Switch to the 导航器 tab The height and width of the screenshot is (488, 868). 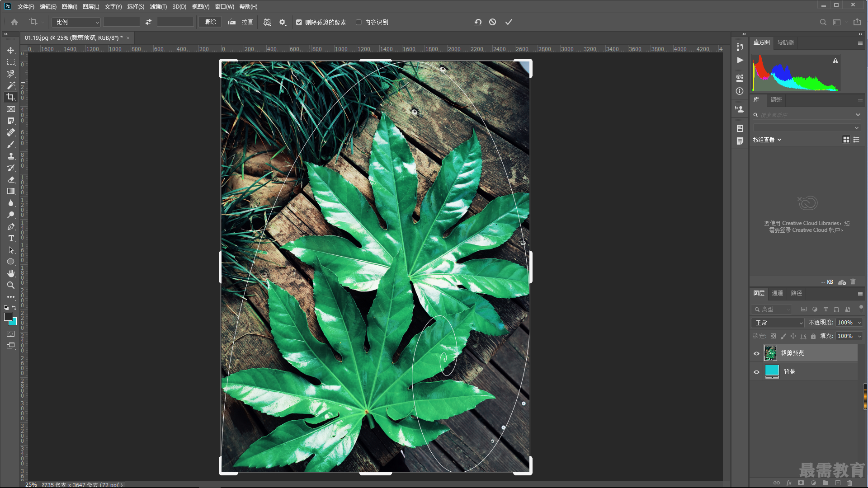(786, 42)
